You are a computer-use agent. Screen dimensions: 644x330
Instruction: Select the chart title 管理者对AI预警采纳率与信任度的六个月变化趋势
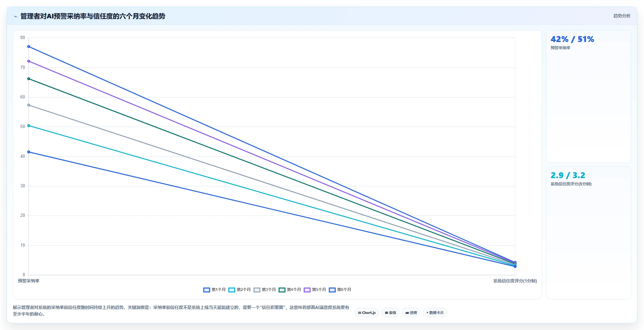coord(93,16)
